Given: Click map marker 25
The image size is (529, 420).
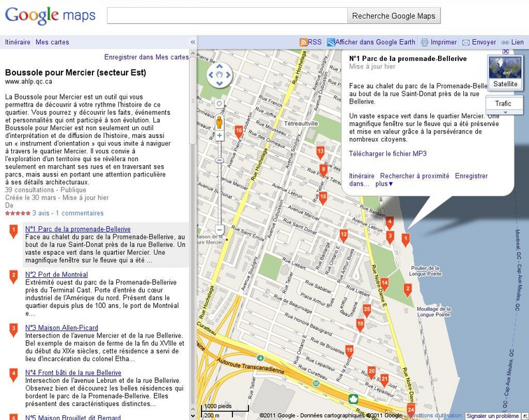Looking at the screenshot, I should click(367, 311).
